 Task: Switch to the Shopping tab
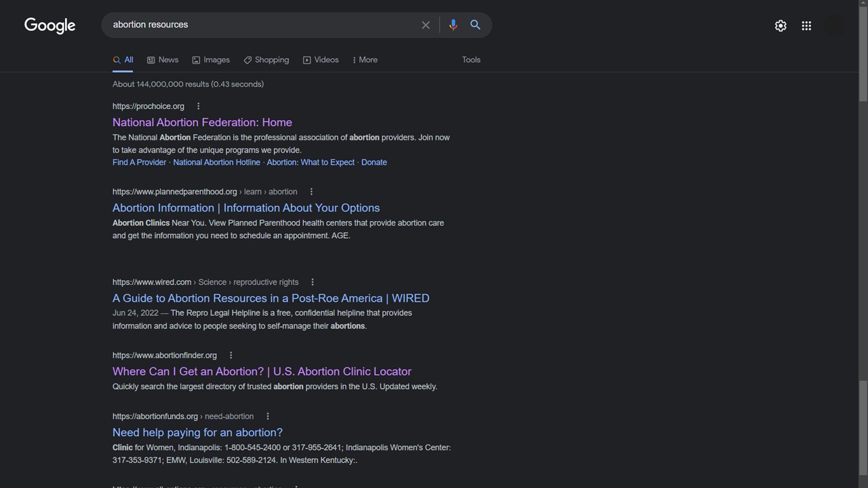266,60
